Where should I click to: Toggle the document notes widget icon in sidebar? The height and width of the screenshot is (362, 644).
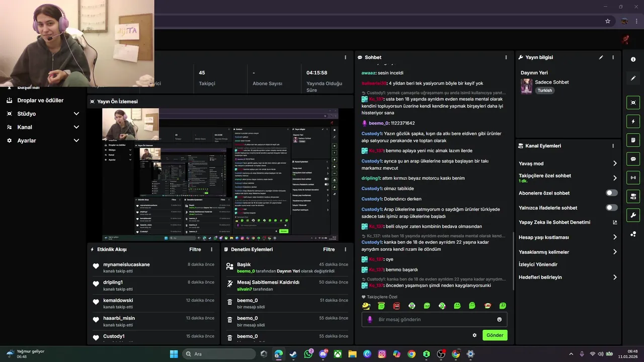coord(633,140)
